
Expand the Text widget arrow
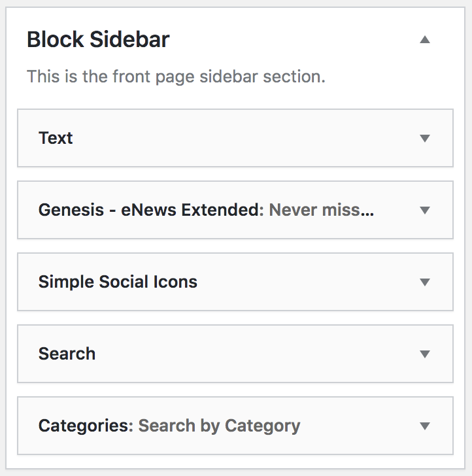tap(425, 138)
